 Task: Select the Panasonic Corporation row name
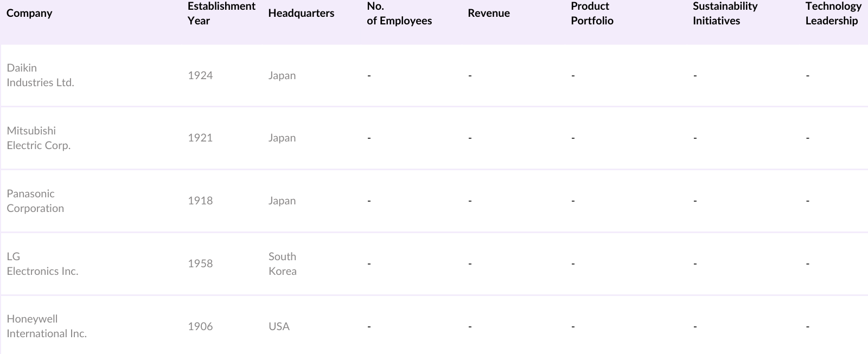35,201
